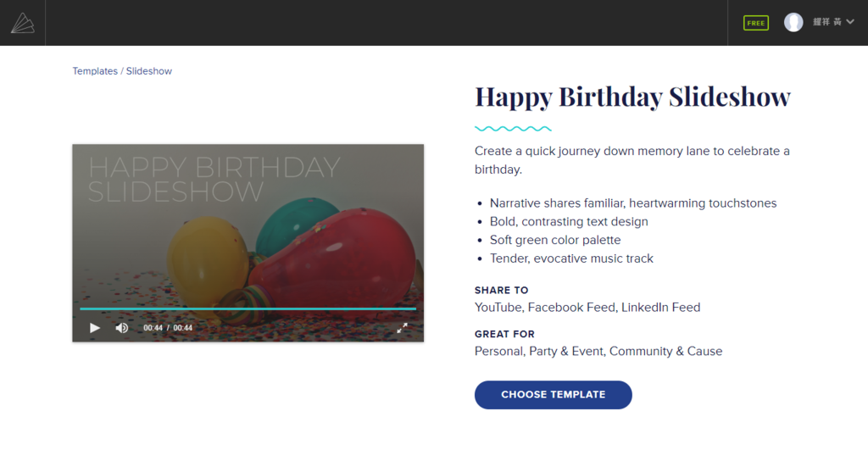The width and height of the screenshot is (868, 450).
Task: Click the user profile avatar
Action: point(793,23)
